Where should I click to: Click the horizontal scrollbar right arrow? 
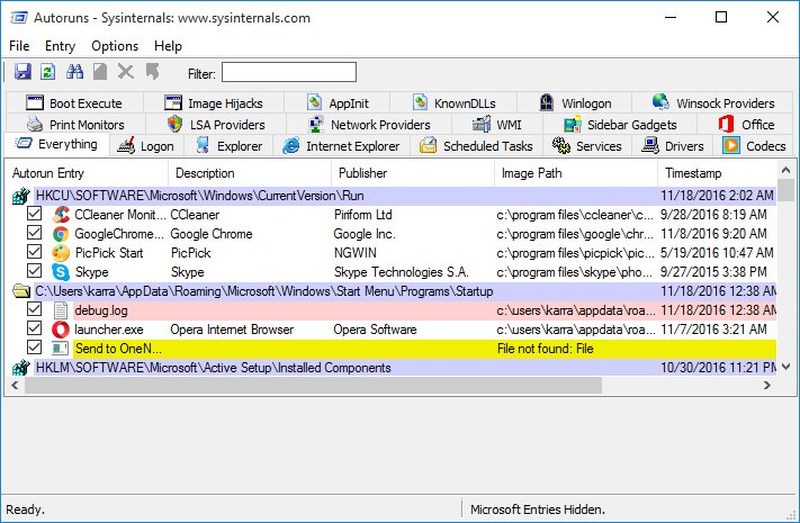[x=767, y=385]
